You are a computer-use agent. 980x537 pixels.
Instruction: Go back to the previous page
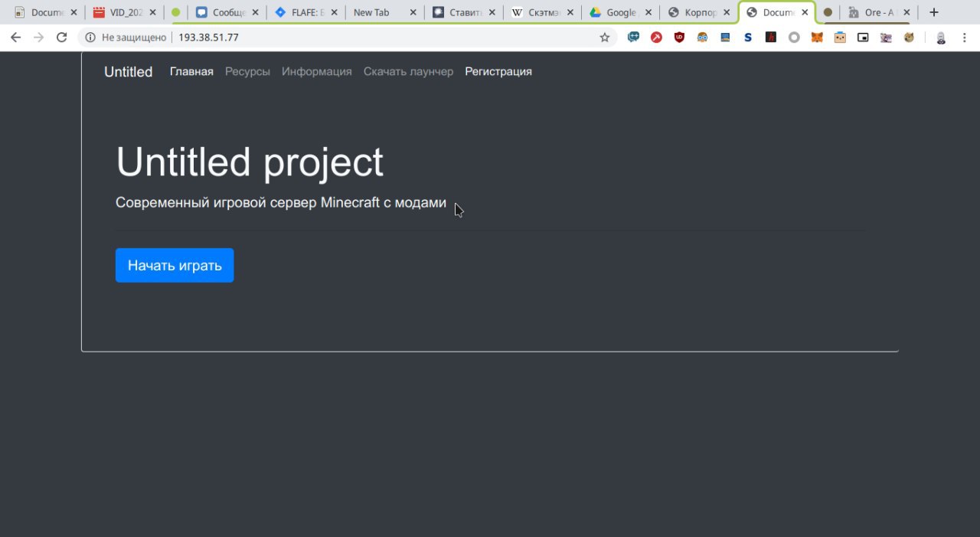15,38
